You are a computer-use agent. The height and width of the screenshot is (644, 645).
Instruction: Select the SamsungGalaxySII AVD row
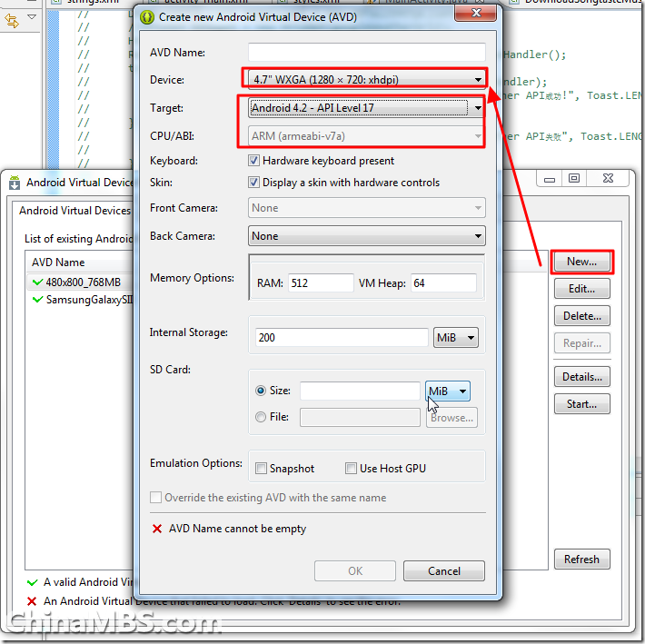81,300
